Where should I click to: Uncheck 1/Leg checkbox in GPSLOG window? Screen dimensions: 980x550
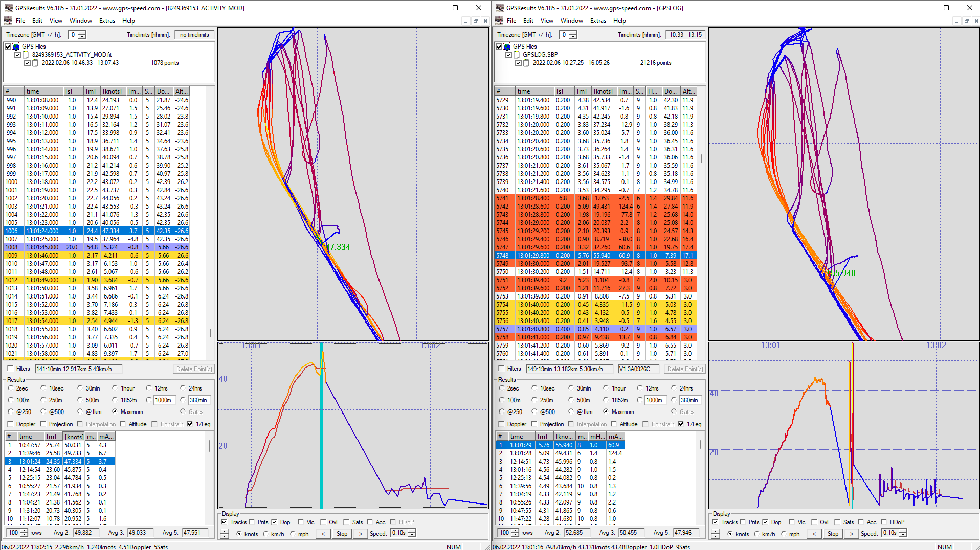tap(681, 424)
